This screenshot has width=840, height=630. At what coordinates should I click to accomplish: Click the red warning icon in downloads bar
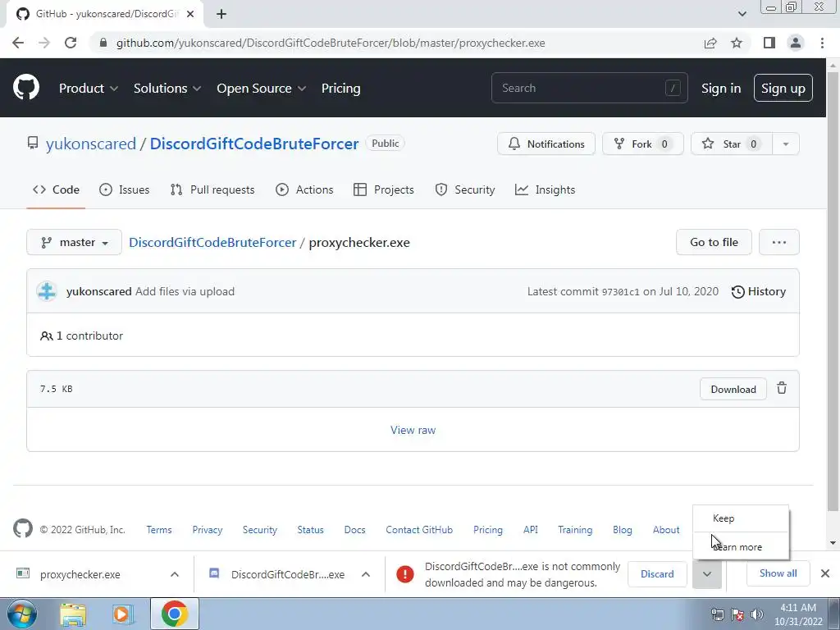pyautogui.click(x=405, y=574)
